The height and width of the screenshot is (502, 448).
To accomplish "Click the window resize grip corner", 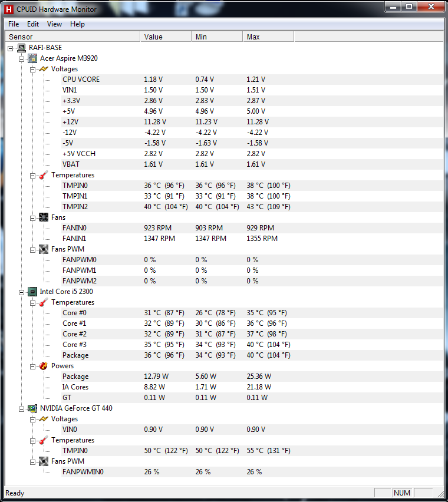I will tap(440, 494).
